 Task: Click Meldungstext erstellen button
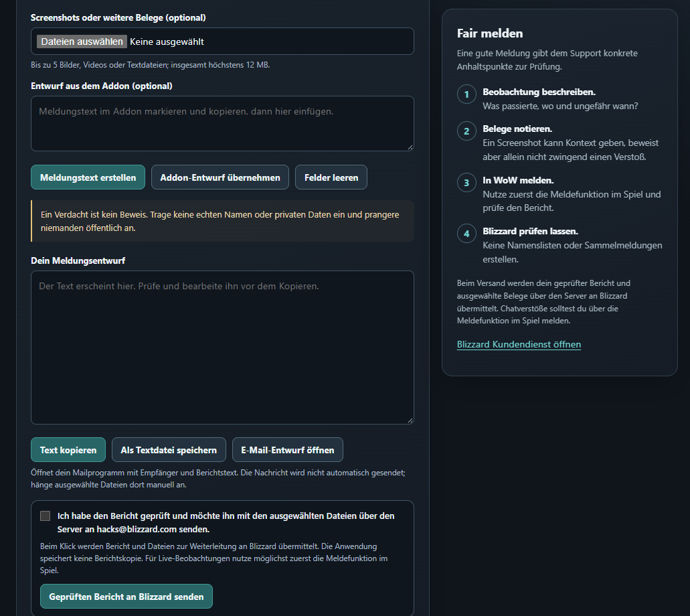click(88, 177)
